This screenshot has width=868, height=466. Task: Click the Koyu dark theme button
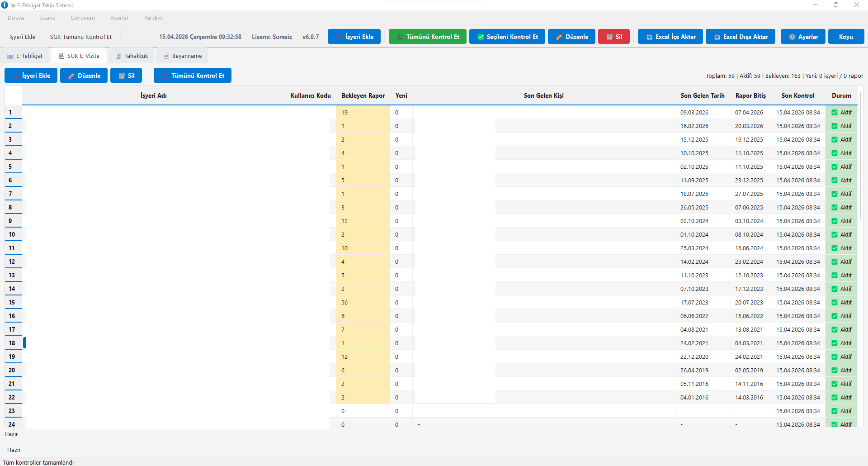[x=846, y=37]
